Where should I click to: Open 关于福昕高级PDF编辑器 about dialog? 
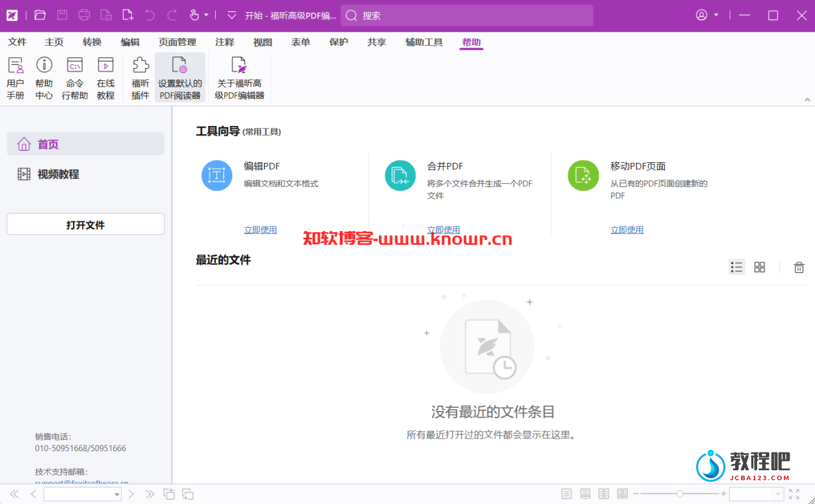[239, 78]
